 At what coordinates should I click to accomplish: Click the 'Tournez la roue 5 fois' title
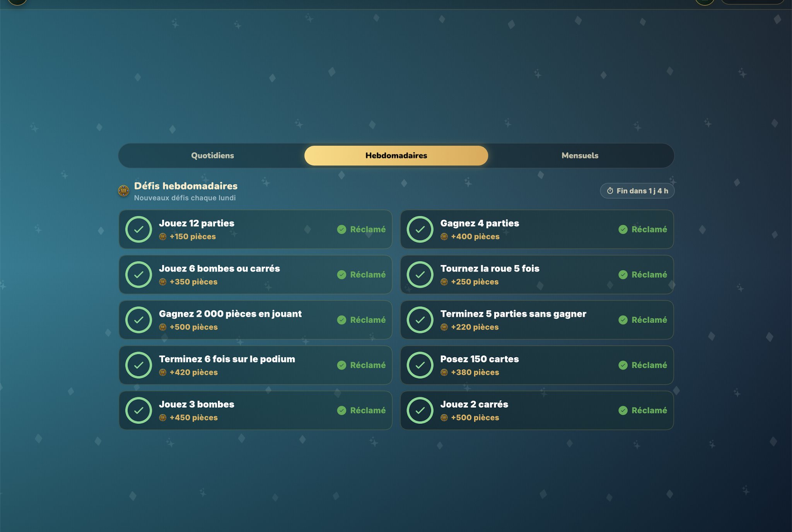pos(490,268)
